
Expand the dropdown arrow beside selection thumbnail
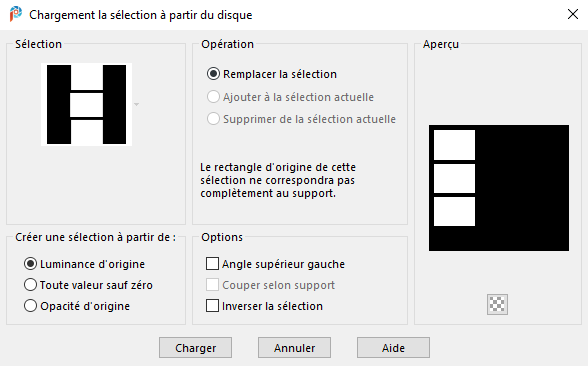(136, 104)
